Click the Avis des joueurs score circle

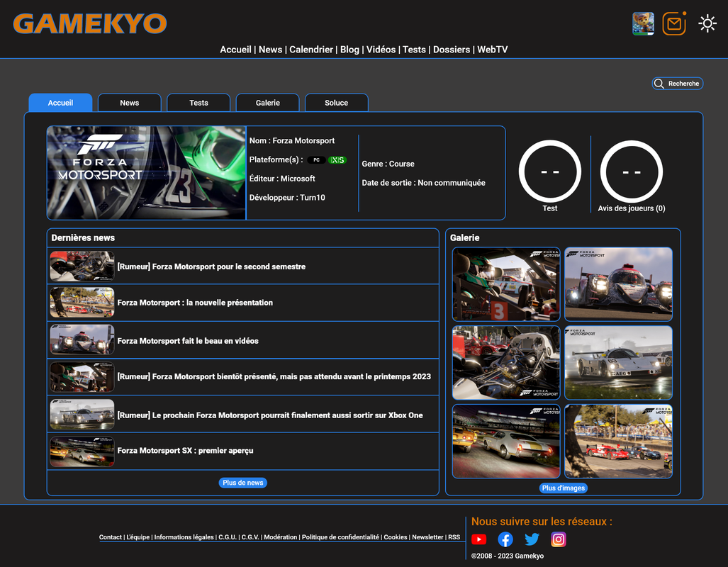[632, 172]
